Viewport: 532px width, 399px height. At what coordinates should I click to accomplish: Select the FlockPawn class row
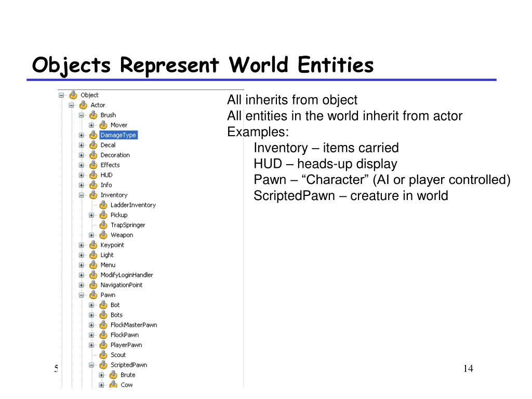pos(125,335)
